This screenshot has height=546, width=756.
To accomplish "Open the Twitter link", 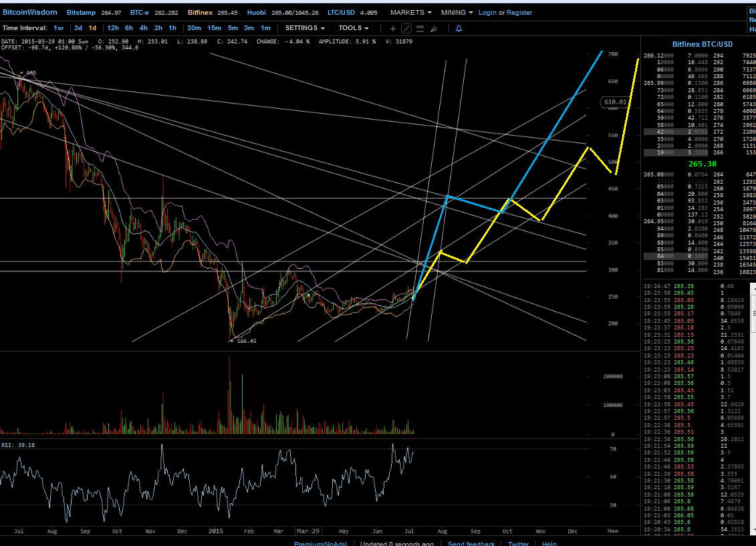I will pos(518,543).
